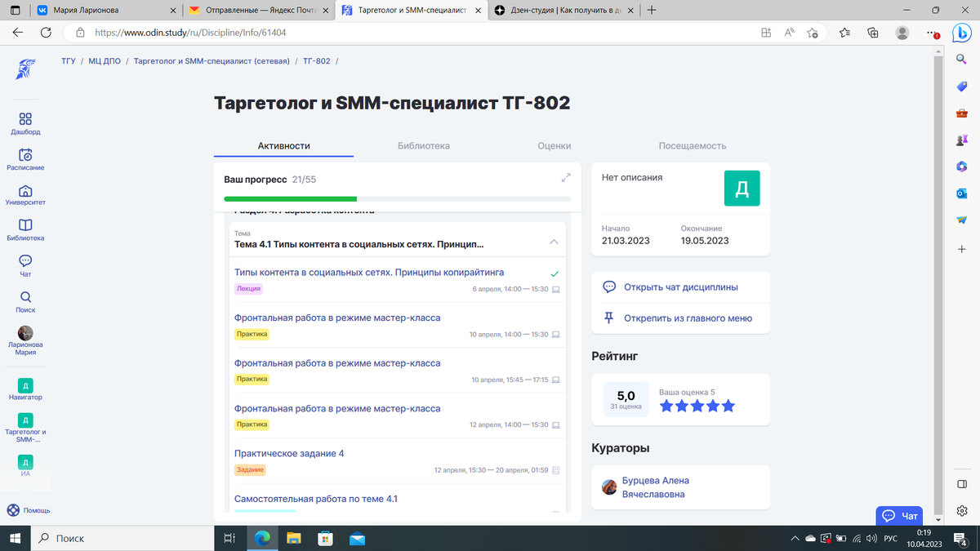The width and height of the screenshot is (980, 551).
Task: Switch to the Активности tab
Action: (283, 146)
